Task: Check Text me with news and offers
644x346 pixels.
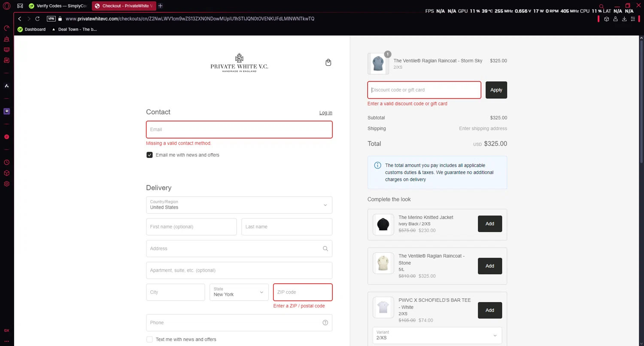Action: [x=149, y=340]
